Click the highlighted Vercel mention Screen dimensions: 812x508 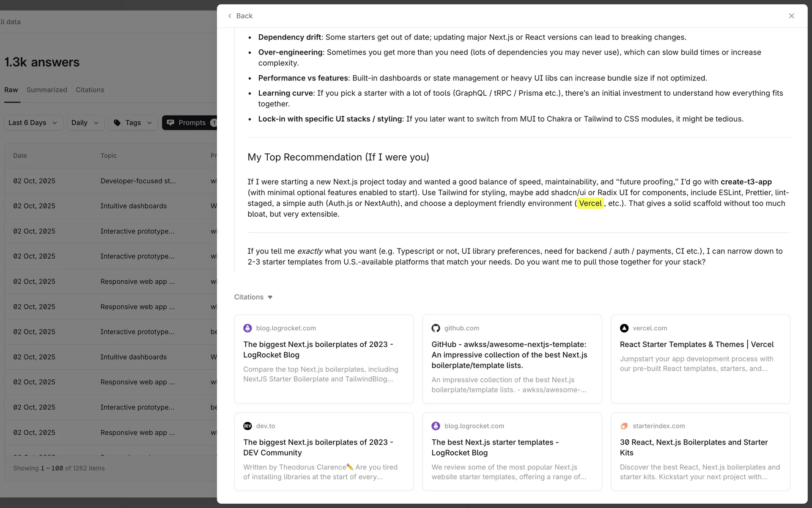pos(590,204)
